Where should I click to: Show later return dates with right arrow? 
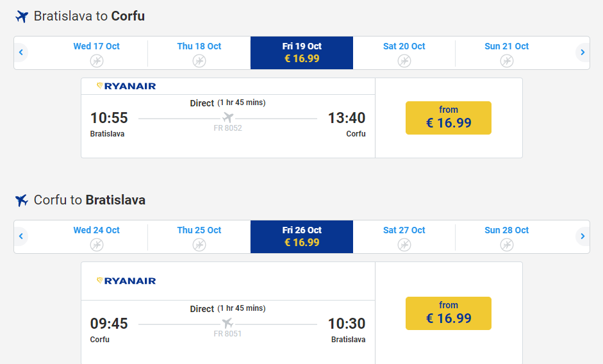(x=582, y=236)
